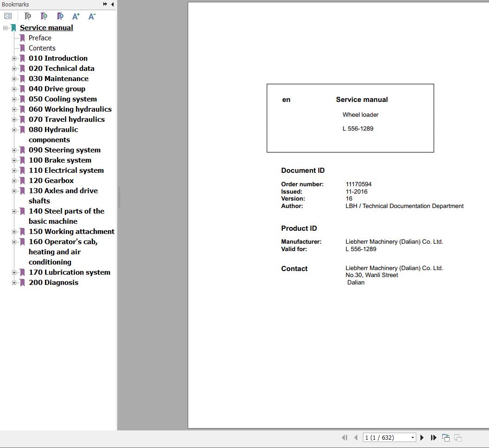
Task: Go to the previous page
Action: pos(356,437)
